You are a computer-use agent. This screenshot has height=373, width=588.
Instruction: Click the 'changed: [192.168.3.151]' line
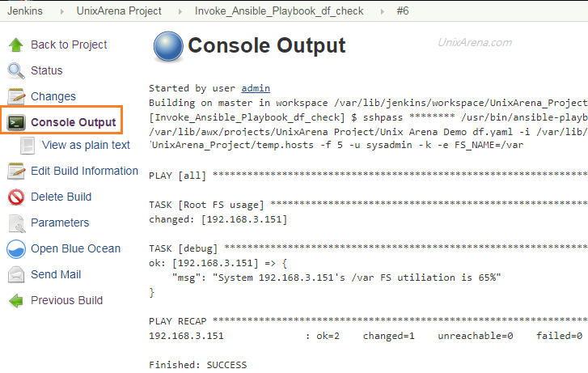click(x=218, y=219)
